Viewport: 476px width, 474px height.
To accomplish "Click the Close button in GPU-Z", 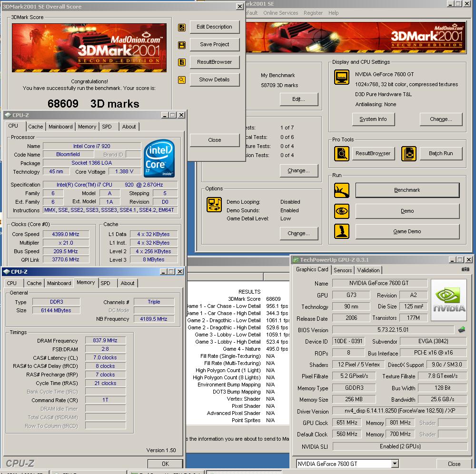I will [x=454, y=464].
